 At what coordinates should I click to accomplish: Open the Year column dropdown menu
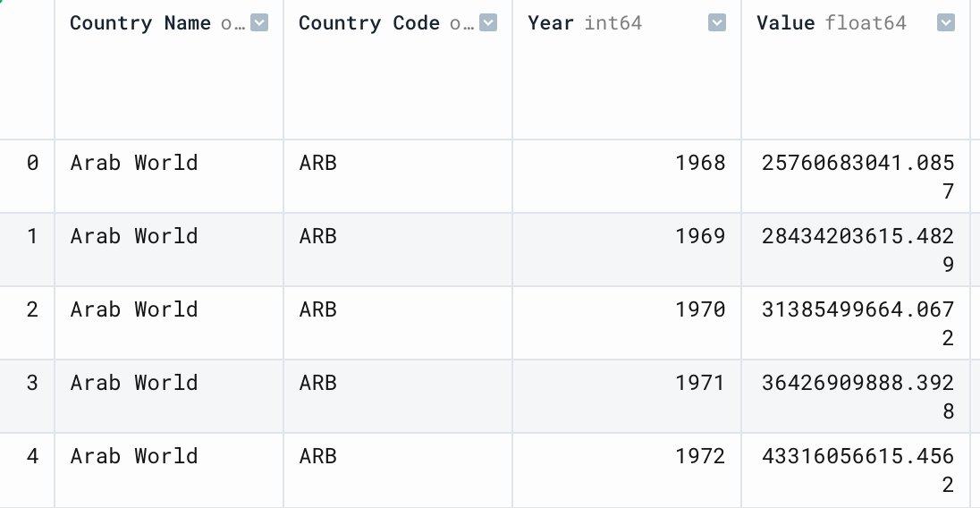[x=717, y=23]
